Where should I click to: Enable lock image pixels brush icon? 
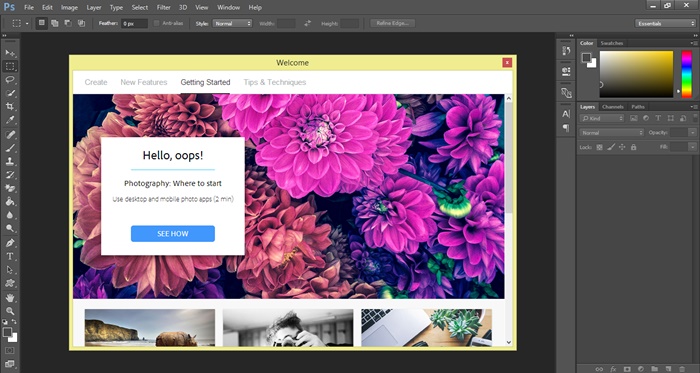pyautogui.click(x=611, y=147)
